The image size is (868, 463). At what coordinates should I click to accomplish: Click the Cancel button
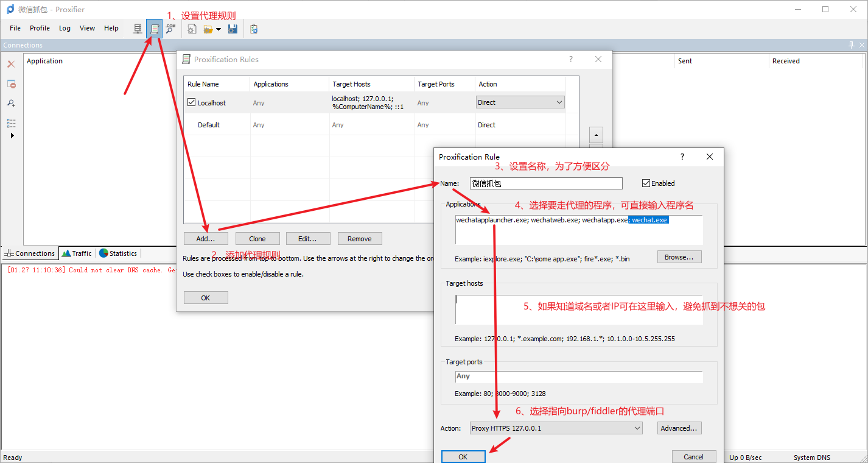tap(694, 457)
